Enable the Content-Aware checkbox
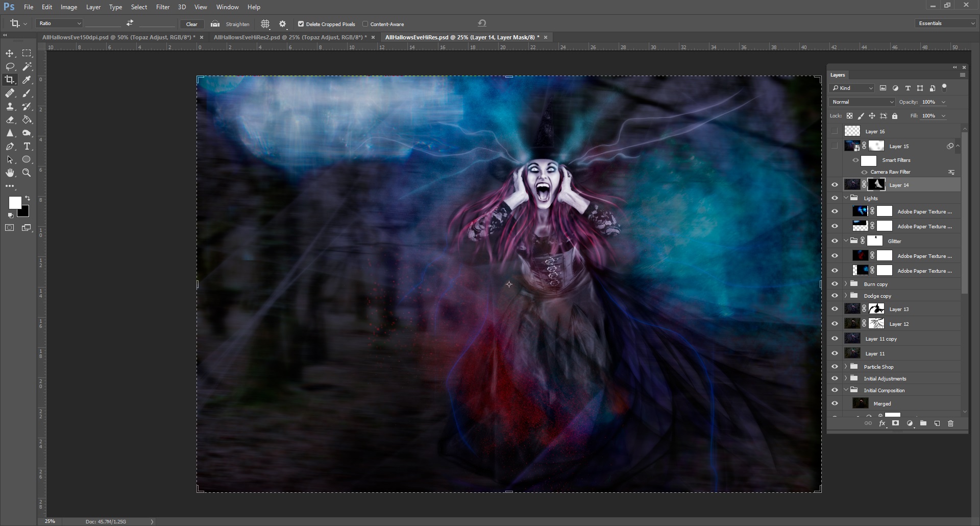The image size is (980, 526). point(366,23)
